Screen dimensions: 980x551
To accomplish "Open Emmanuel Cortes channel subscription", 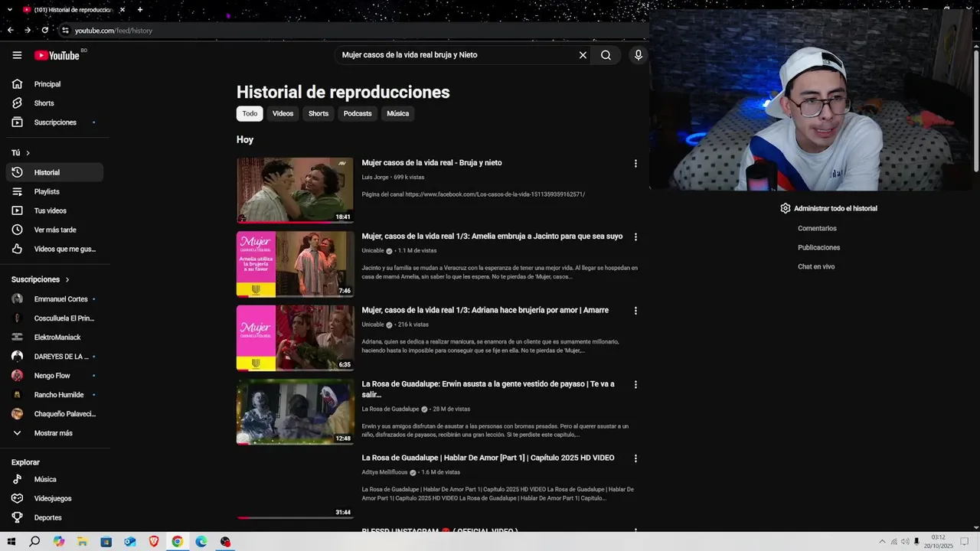I will point(54,299).
